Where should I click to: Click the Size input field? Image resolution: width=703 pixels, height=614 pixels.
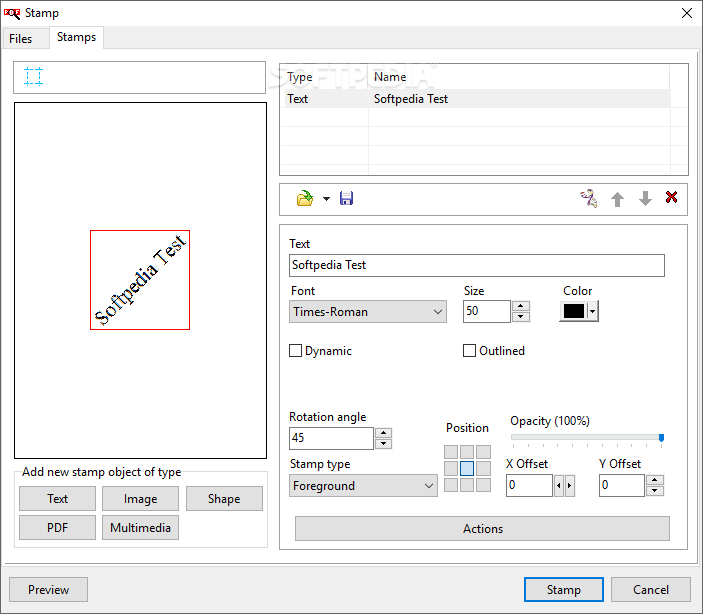pos(487,311)
